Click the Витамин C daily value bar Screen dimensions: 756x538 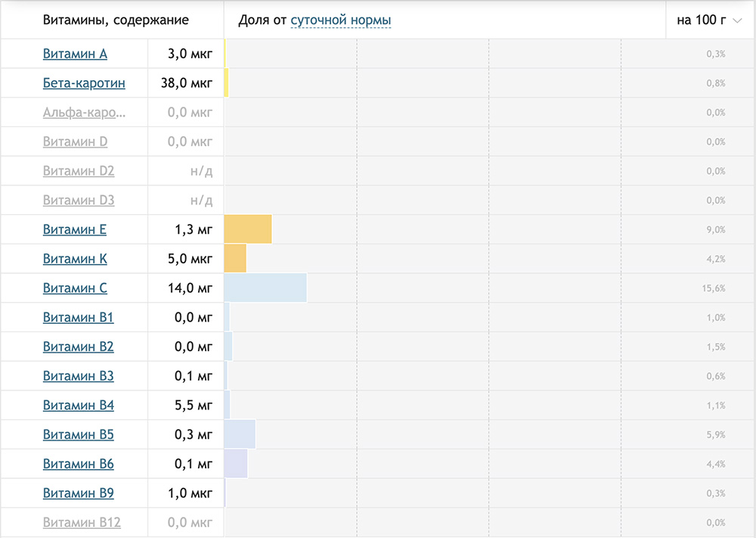click(265, 288)
